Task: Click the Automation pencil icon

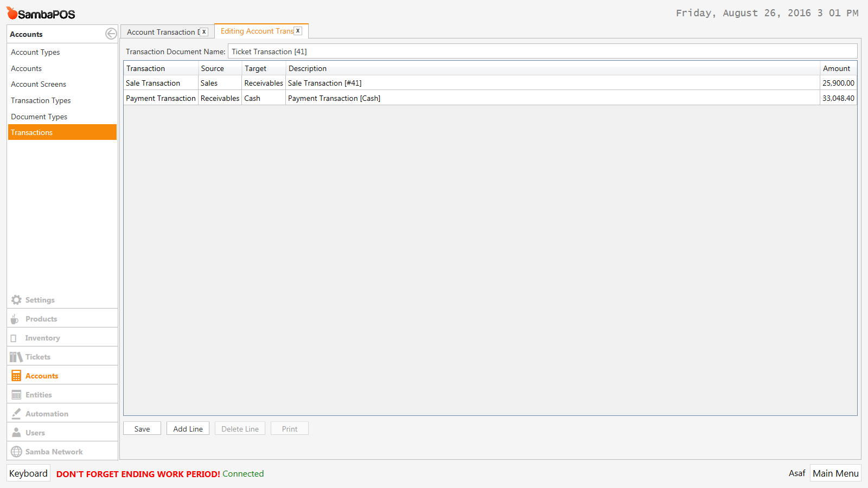Action: [x=16, y=414]
